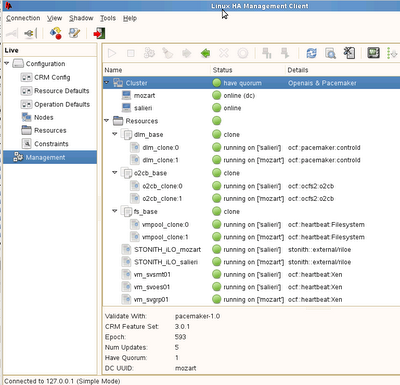
Task: Click the Start resource triangle icon
Action: coord(112,53)
